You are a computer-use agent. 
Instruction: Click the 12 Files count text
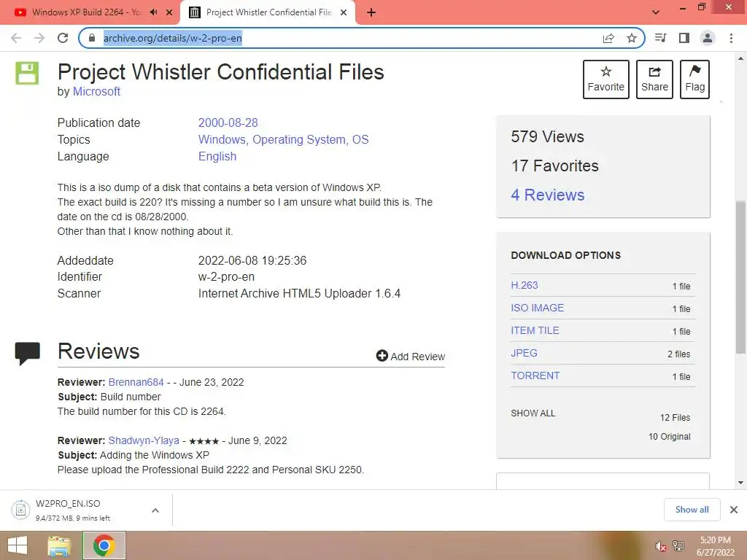pyautogui.click(x=675, y=418)
